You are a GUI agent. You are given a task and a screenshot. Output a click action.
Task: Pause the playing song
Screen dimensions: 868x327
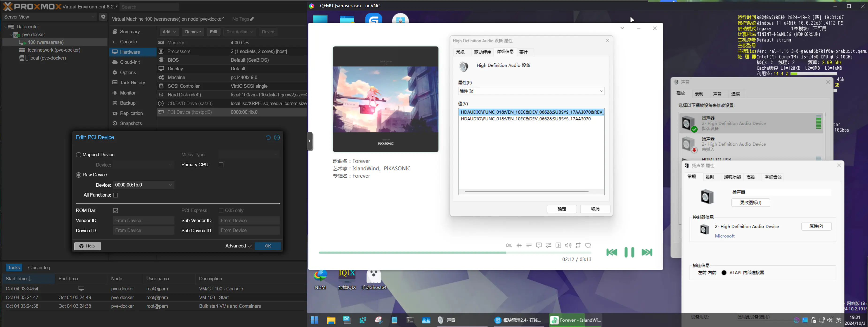click(629, 252)
